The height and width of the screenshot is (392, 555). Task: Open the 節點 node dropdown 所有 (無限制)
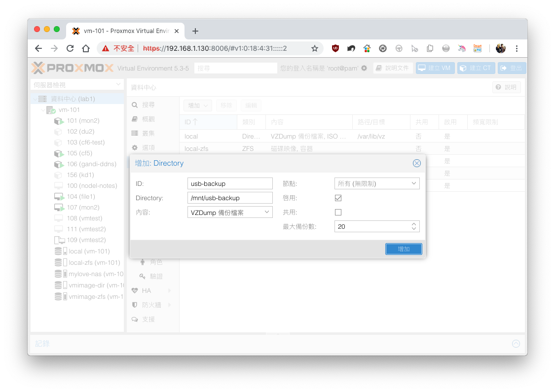377,183
